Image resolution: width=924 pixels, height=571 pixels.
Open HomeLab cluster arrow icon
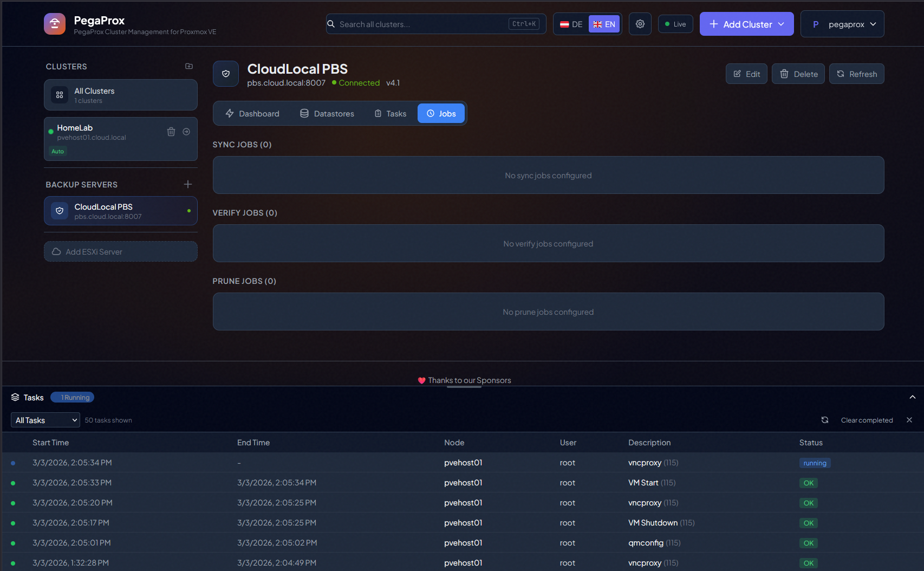[x=186, y=132]
